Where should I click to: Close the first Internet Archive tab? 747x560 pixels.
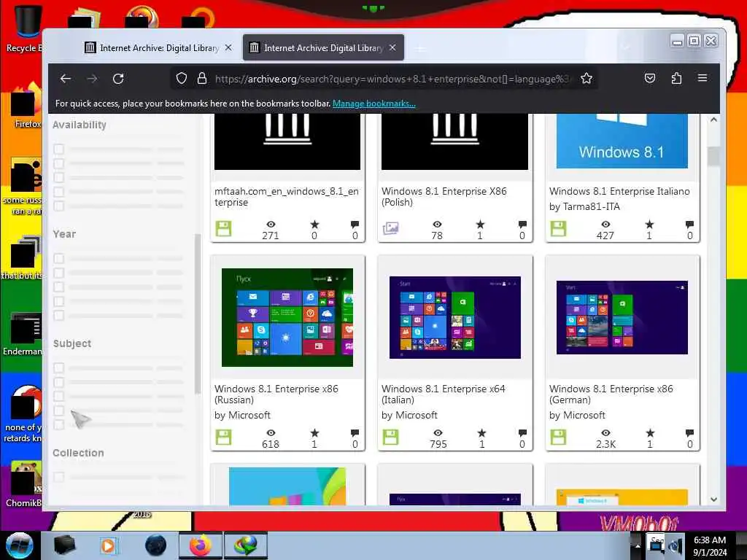(x=228, y=47)
